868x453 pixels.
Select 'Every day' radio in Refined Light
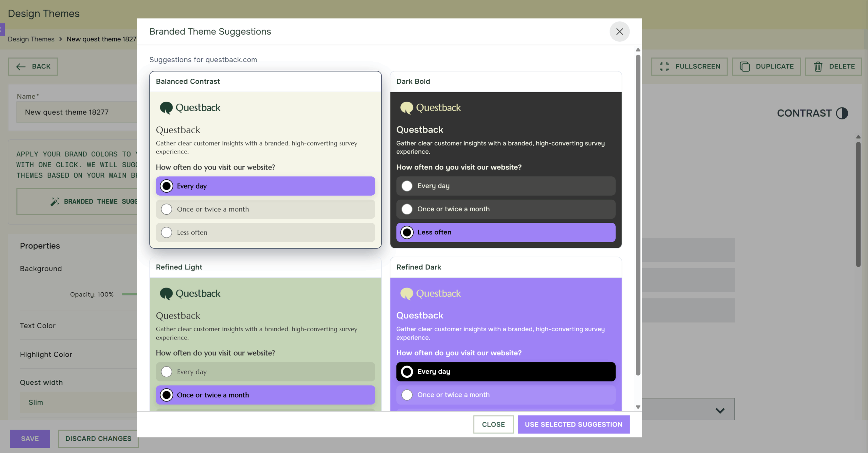[x=166, y=372]
